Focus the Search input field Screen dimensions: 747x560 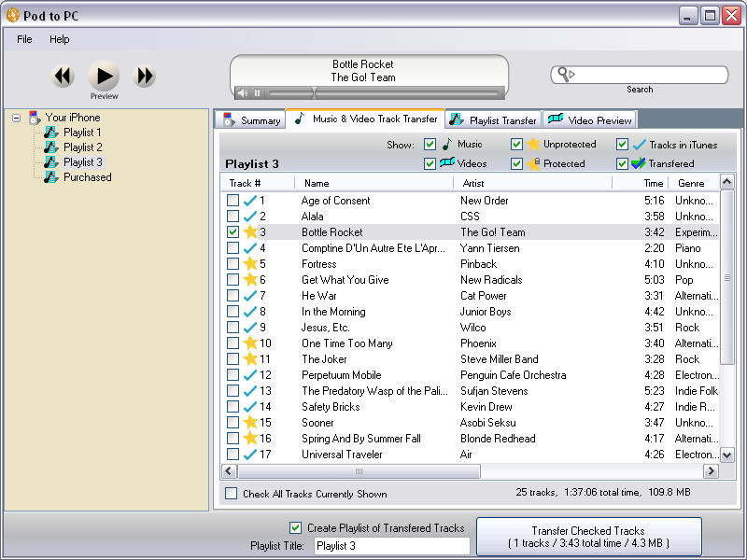click(640, 75)
